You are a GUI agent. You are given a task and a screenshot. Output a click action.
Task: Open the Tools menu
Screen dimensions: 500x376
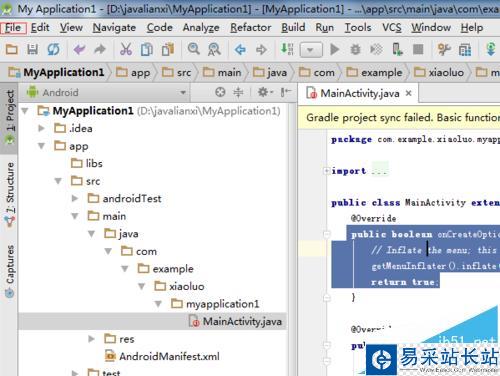[x=358, y=28]
